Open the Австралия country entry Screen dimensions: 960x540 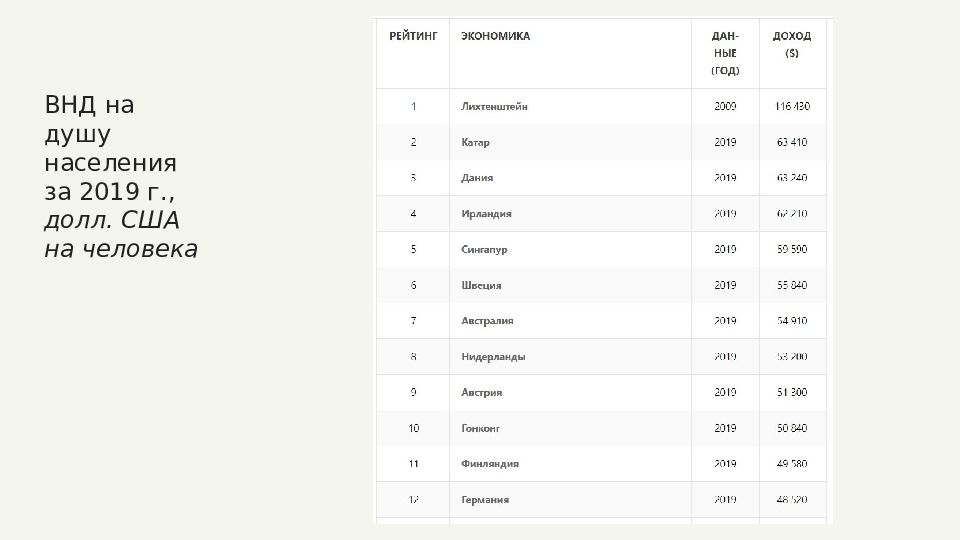click(487, 321)
